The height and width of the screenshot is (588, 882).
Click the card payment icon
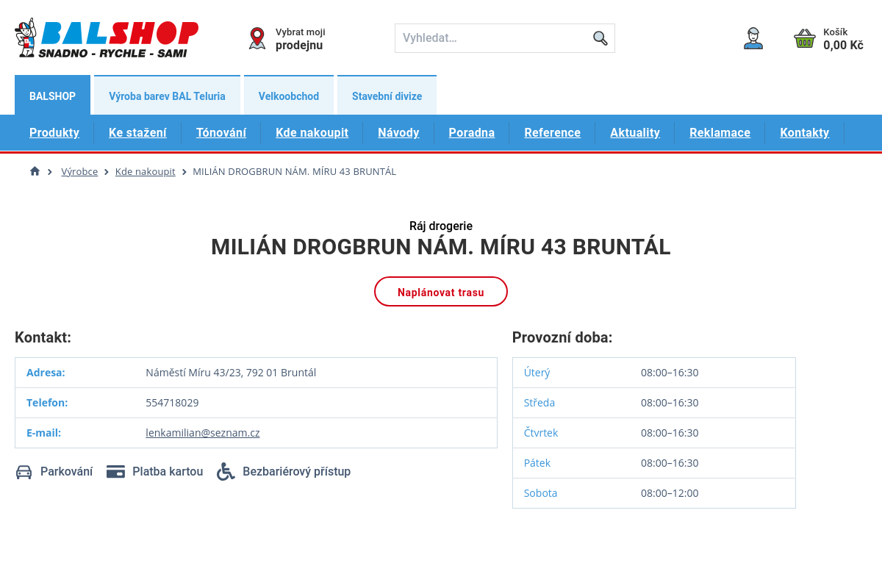[x=115, y=472]
